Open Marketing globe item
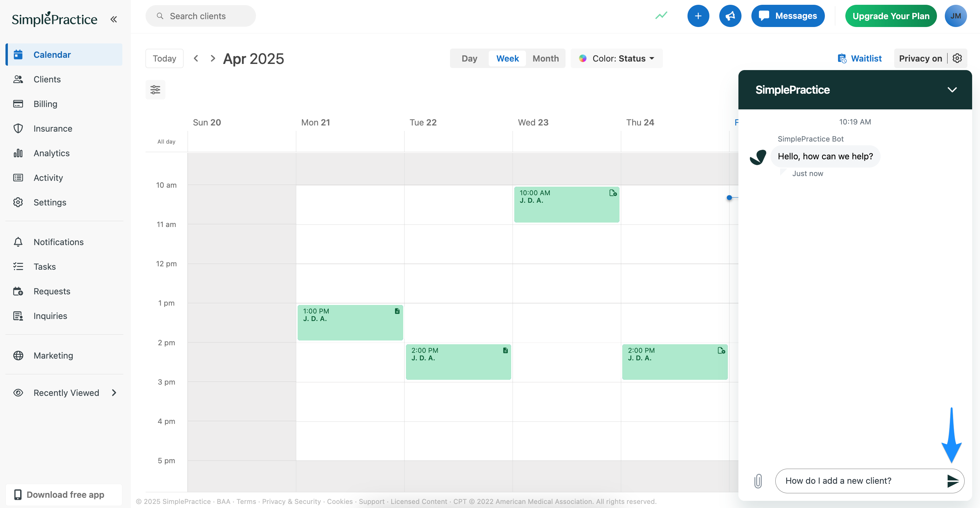The width and height of the screenshot is (980, 508). [64, 356]
